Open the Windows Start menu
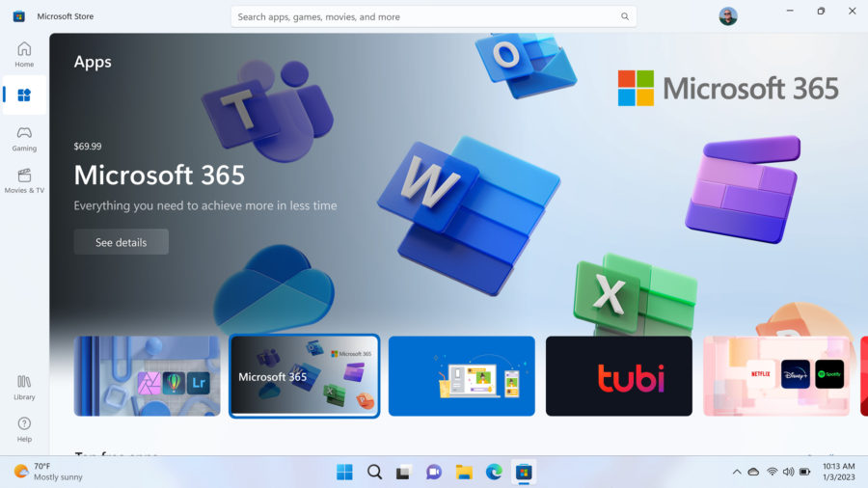Viewport: 868px width, 488px height. click(344, 472)
